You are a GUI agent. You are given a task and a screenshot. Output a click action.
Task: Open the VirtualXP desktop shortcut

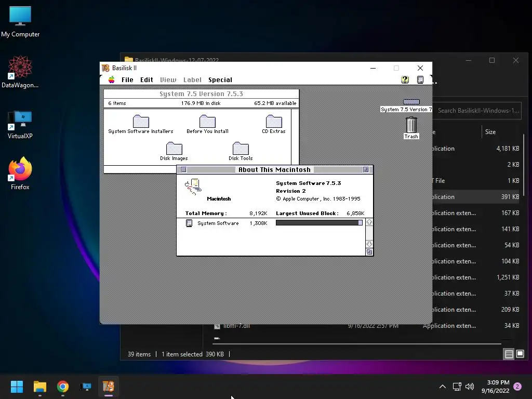(20, 125)
